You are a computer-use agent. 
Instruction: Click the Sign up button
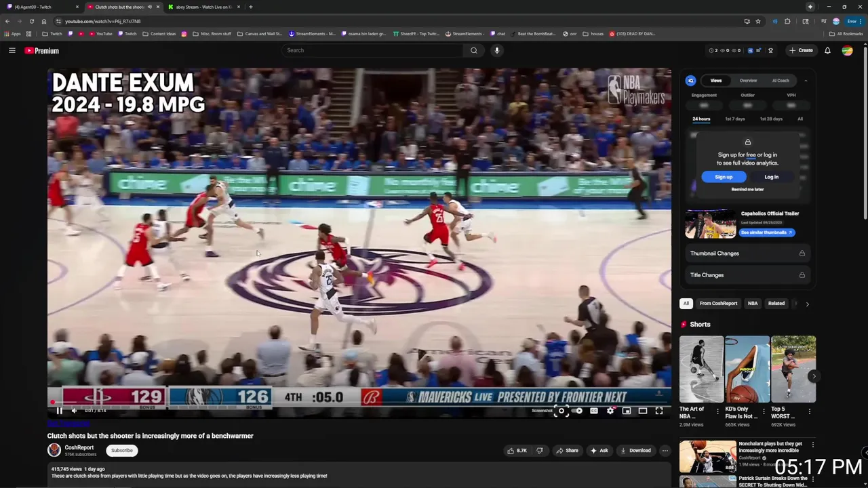pyautogui.click(x=724, y=177)
